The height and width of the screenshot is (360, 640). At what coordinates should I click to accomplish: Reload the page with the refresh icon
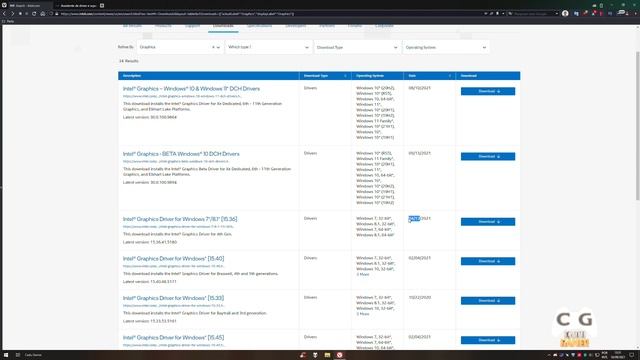(34, 13)
